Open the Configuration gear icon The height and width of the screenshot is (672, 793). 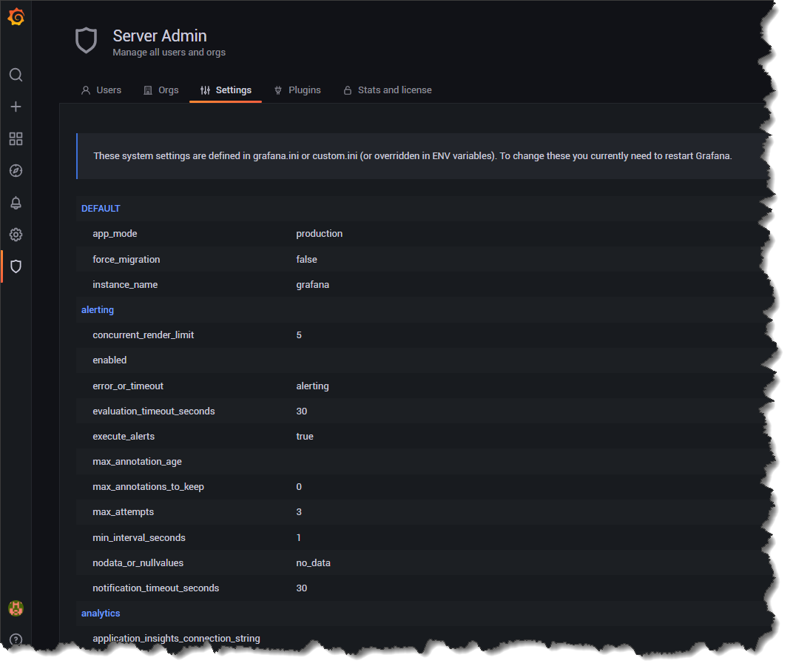(16, 235)
